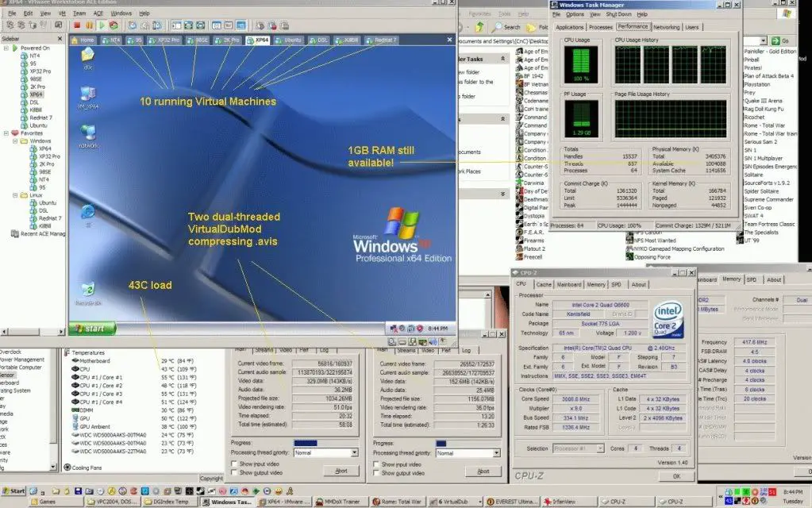Open the Team menu in VMware Workstation

(x=79, y=13)
